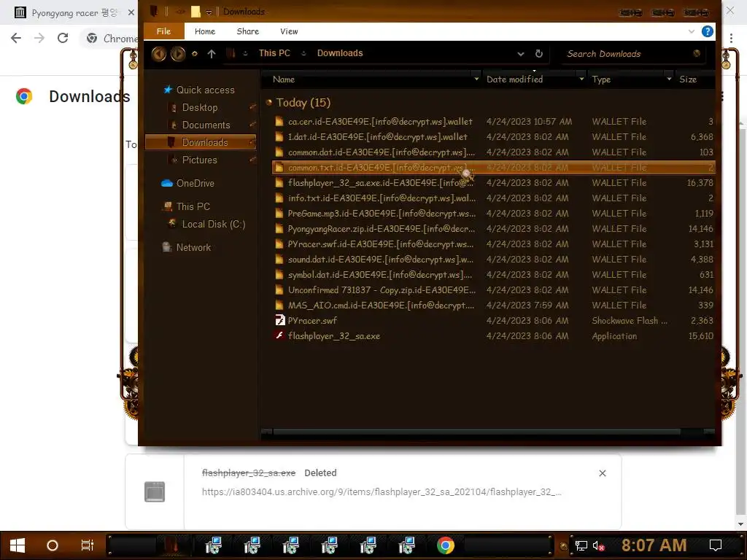Open the Action Center notifications icon
Image resolution: width=747 pixels, height=560 pixels.
click(715, 545)
